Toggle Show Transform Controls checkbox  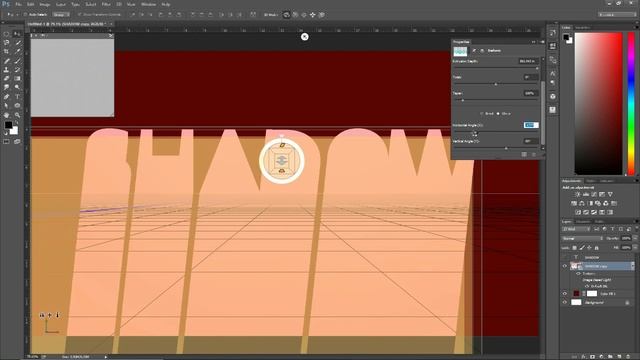click(79, 15)
